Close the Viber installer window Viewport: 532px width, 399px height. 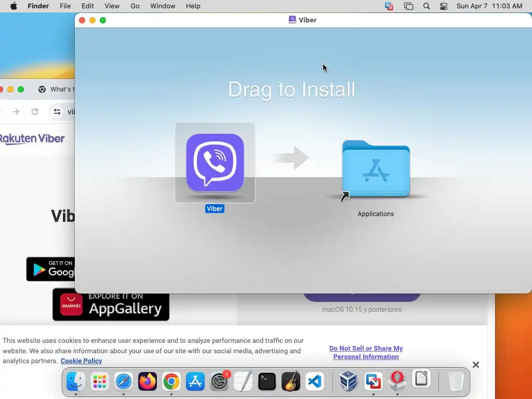pos(82,20)
